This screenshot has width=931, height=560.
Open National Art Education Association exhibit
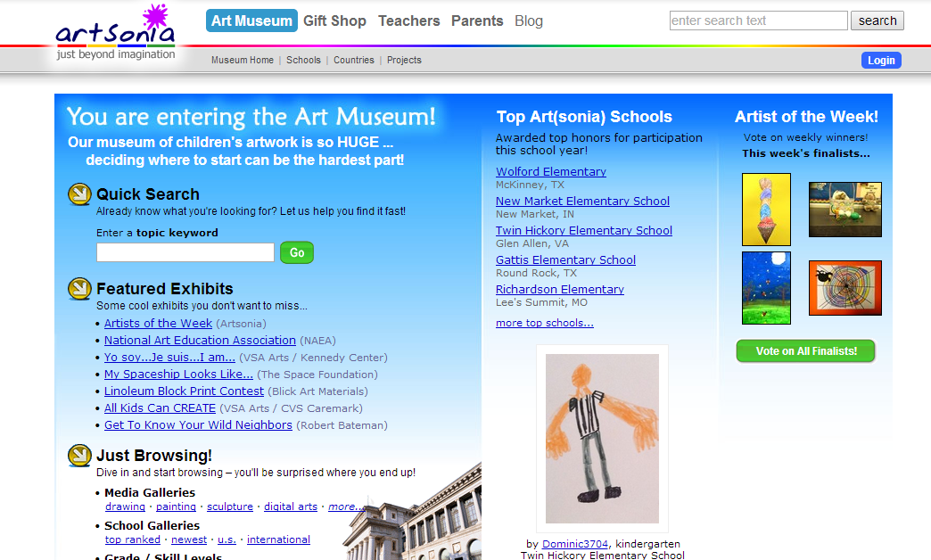click(200, 341)
